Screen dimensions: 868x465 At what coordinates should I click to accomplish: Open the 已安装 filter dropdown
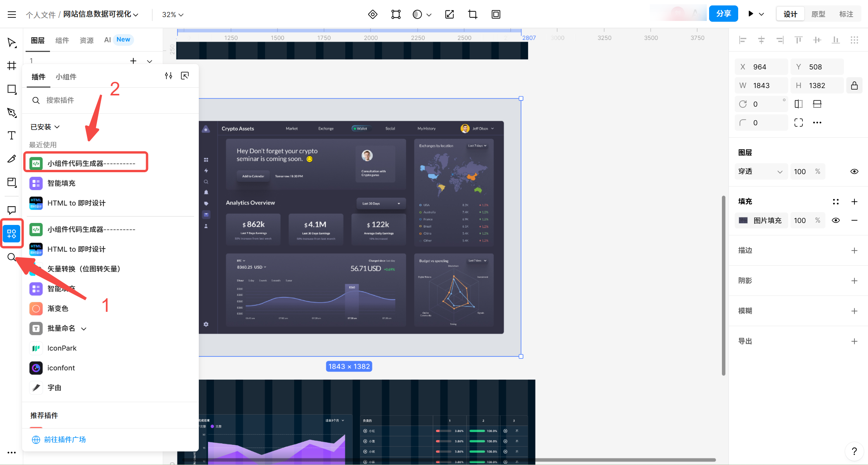tap(45, 127)
